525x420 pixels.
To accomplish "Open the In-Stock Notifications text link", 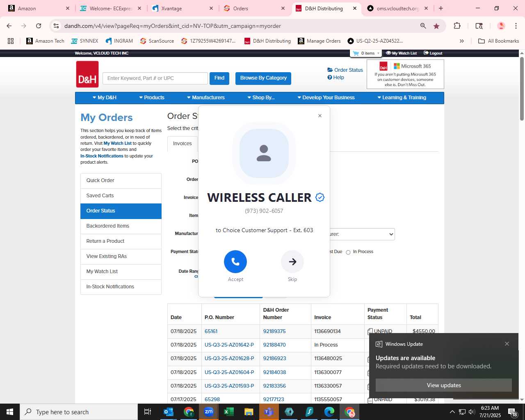I will [102, 156].
